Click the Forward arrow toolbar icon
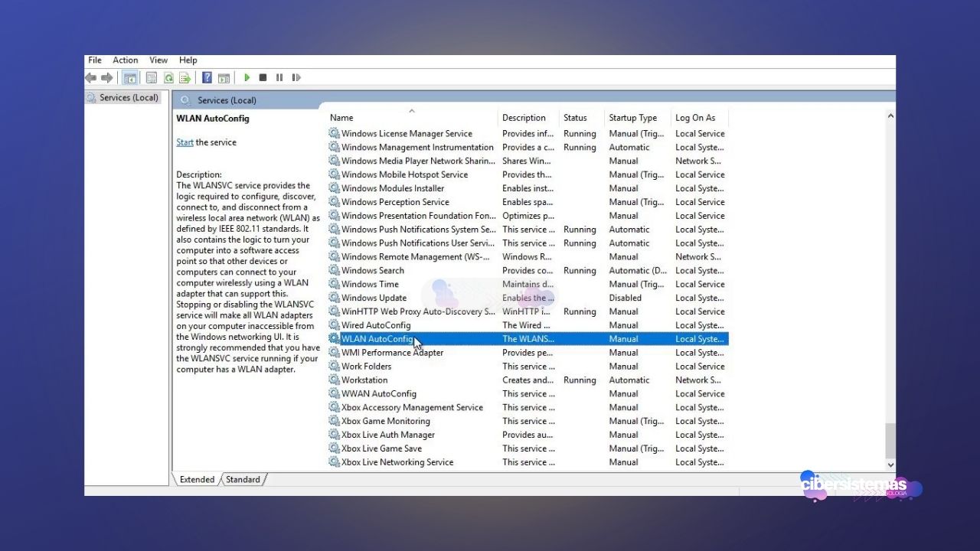980x551 pixels. coord(107,77)
